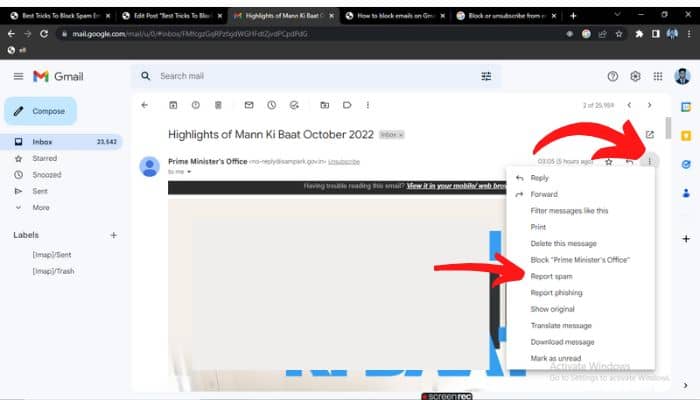Expand the More folders list

41,208
